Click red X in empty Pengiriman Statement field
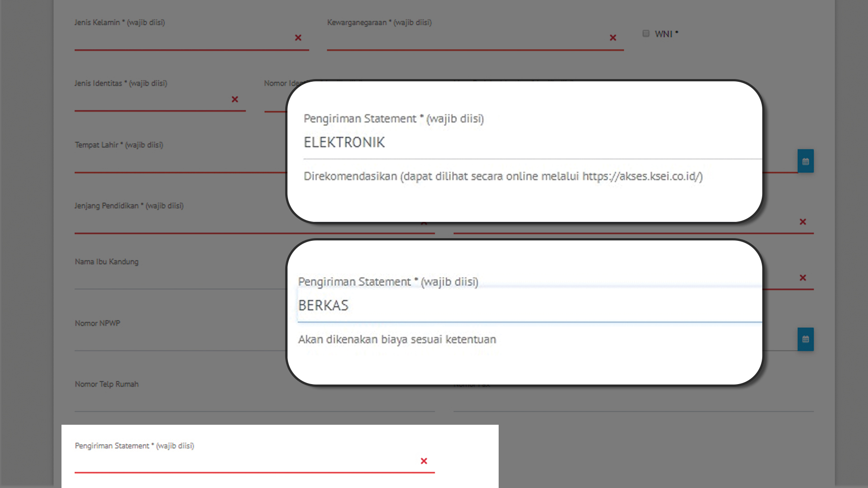This screenshot has width=868, height=488. pyautogui.click(x=424, y=461)
